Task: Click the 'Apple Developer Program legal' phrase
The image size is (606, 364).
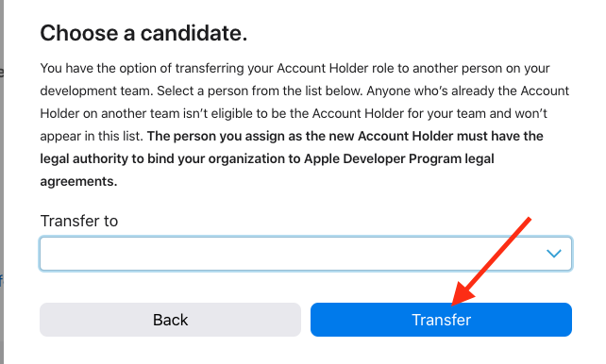Action: coord(399,158)
